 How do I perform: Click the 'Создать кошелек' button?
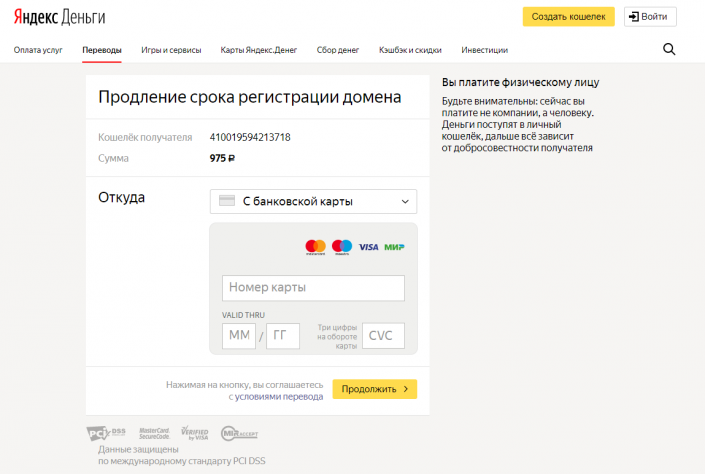coord(568,17)
